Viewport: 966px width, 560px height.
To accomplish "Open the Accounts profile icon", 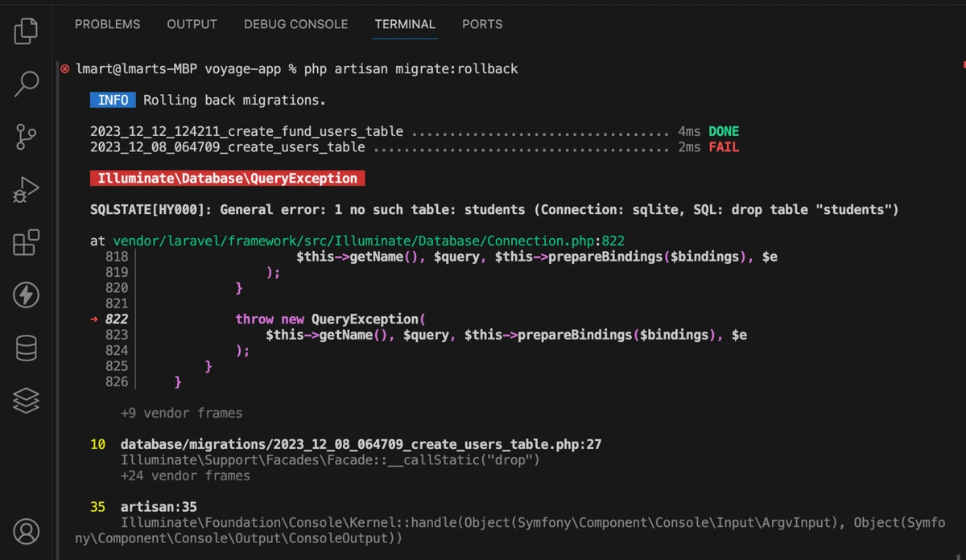I will (27, 531).
